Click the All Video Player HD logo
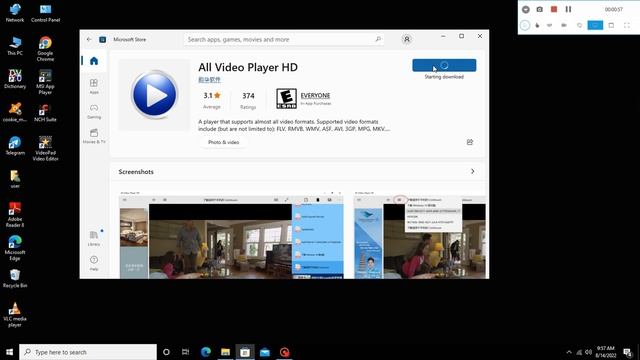The width and height of the screenshot is (640, 360). (155, 95)
